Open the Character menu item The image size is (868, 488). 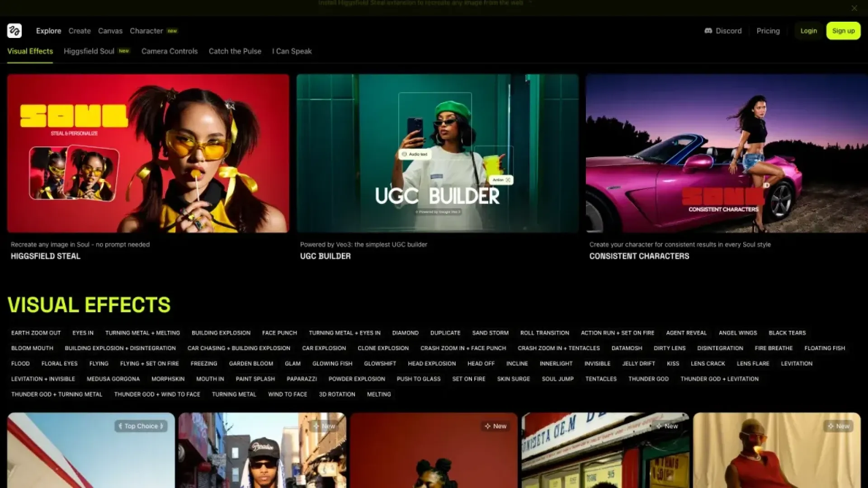(x=146, y=31)
